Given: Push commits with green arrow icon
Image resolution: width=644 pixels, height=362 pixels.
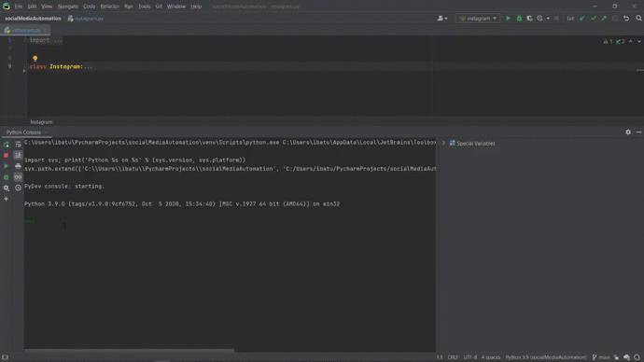Looking at the screenshot, I should tap(604, 18).
